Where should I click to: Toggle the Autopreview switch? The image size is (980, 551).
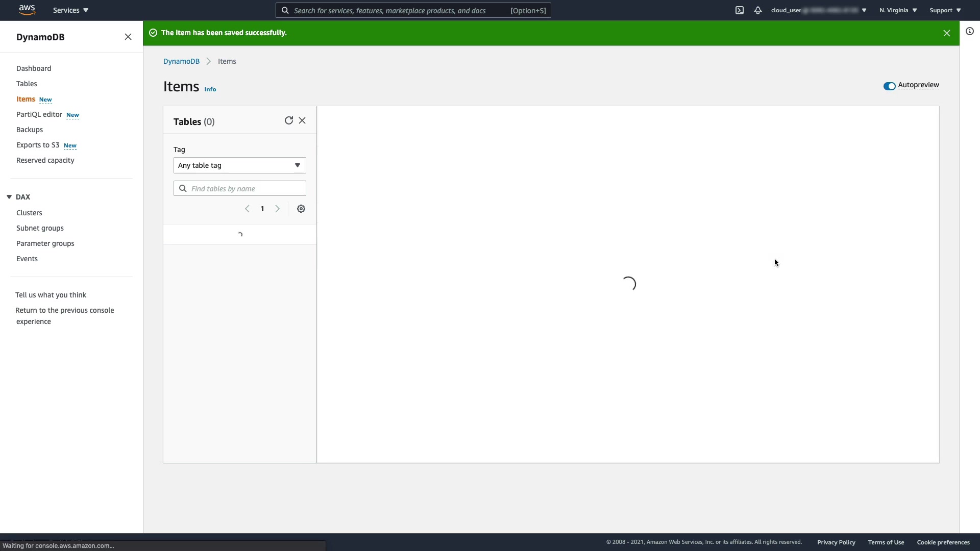[x=890, y=86]
